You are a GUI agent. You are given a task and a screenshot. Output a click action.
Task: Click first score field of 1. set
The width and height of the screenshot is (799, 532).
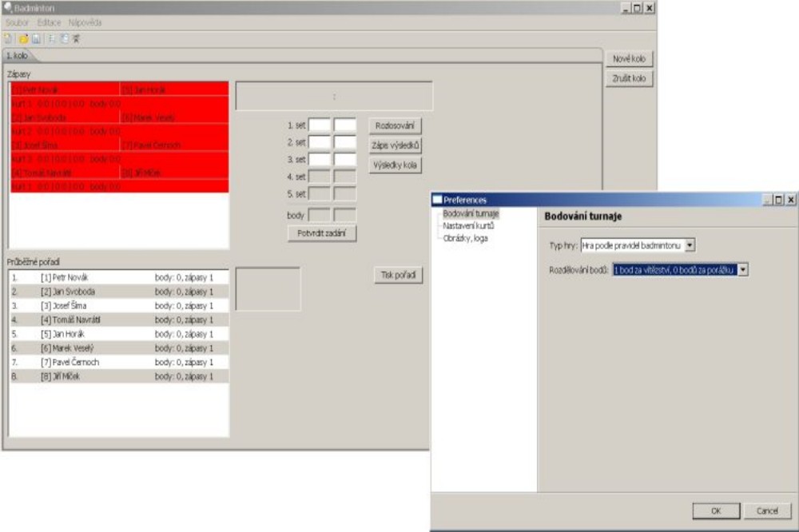[x=320, y=125]
